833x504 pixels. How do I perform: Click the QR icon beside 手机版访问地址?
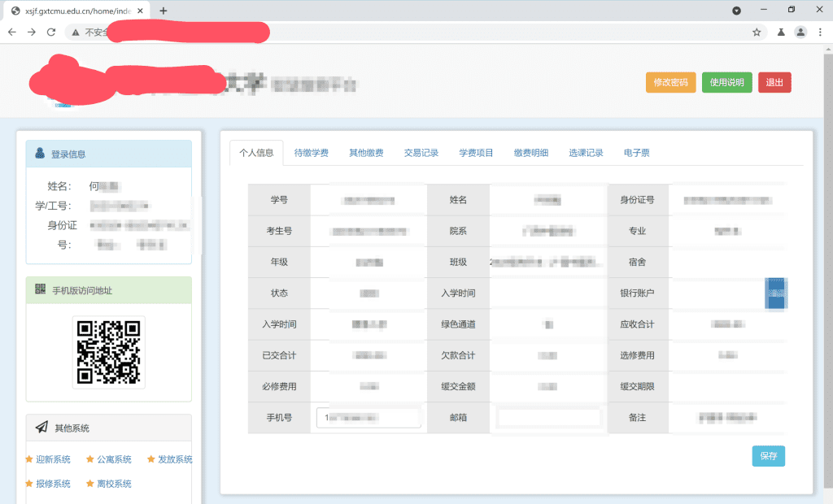coord(41,289)
